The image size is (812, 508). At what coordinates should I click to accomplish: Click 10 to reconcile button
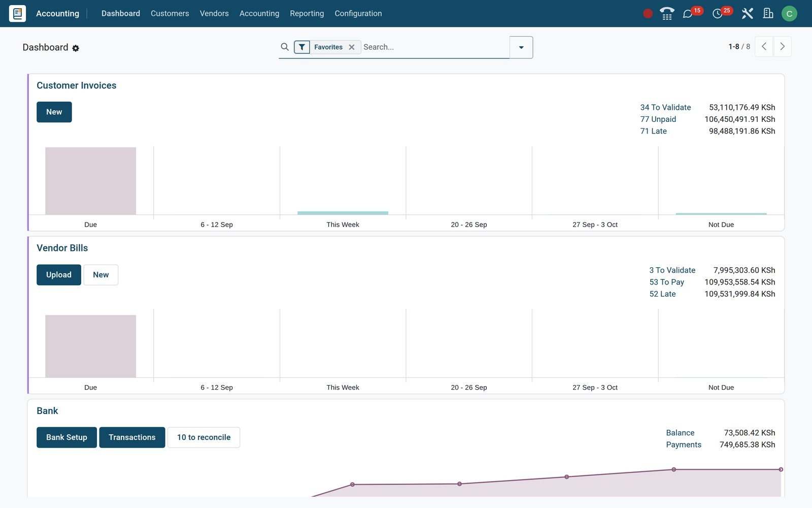pyautogui.click(x=204, y=437)
